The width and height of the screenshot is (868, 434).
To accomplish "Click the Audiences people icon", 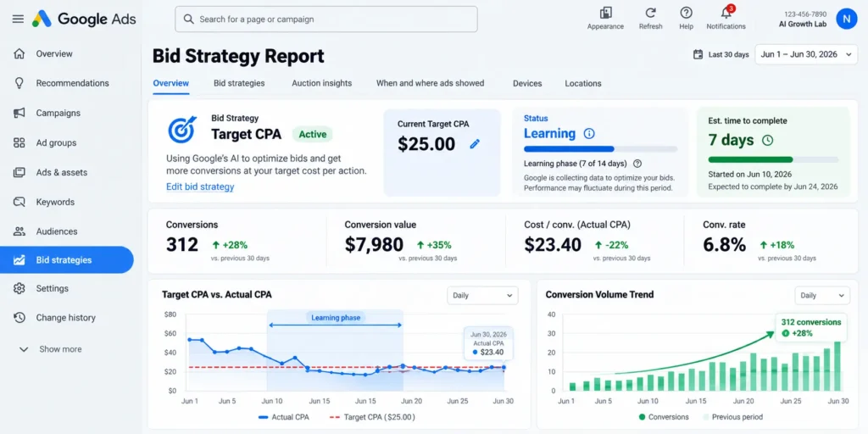I will click(x=19, y=231).
